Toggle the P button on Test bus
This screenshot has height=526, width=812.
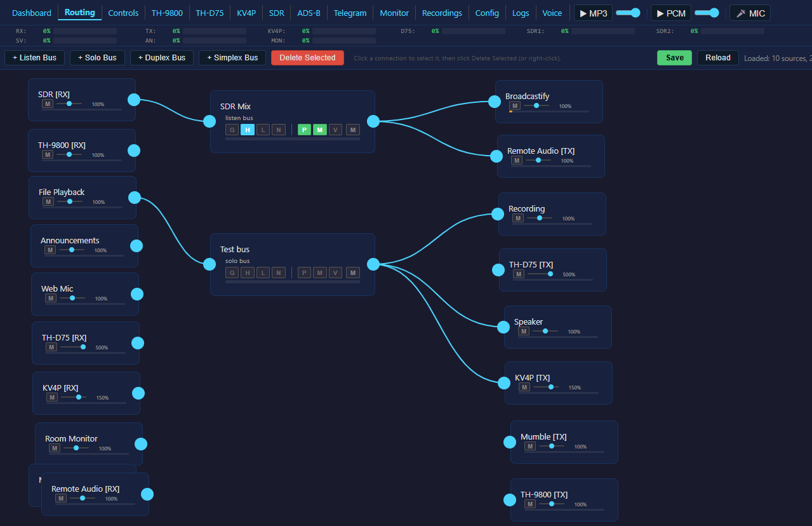tap(305, 273)
